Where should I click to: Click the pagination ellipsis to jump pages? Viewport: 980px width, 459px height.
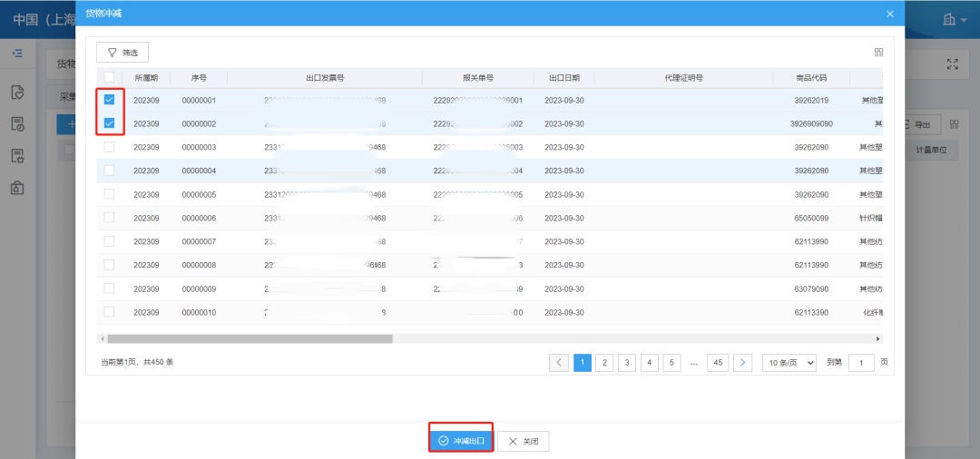click(x=693, y=362)
